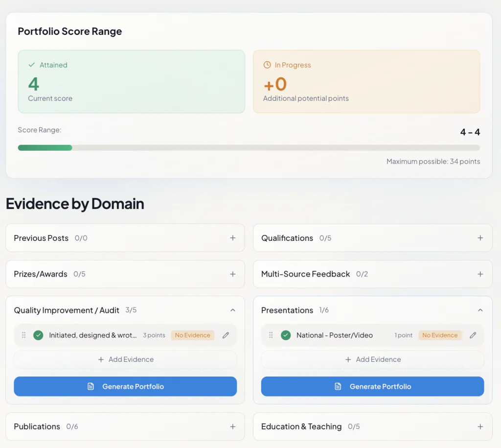Click the document icon in the Presentations Generate Portfolio button
This screenshot has width=501, height=448.
pyautogui.click(x=338, y=386)
